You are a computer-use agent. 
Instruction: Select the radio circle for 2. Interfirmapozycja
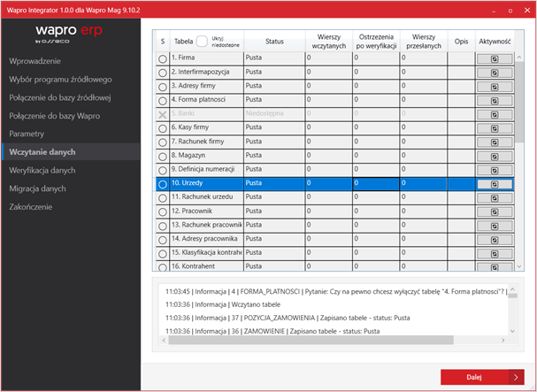point(162,72)
